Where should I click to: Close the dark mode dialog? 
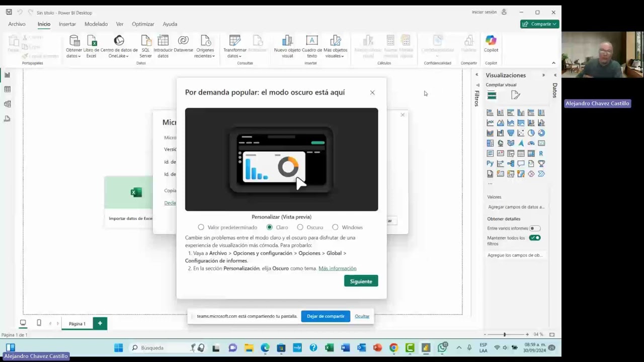click(372, 93)
